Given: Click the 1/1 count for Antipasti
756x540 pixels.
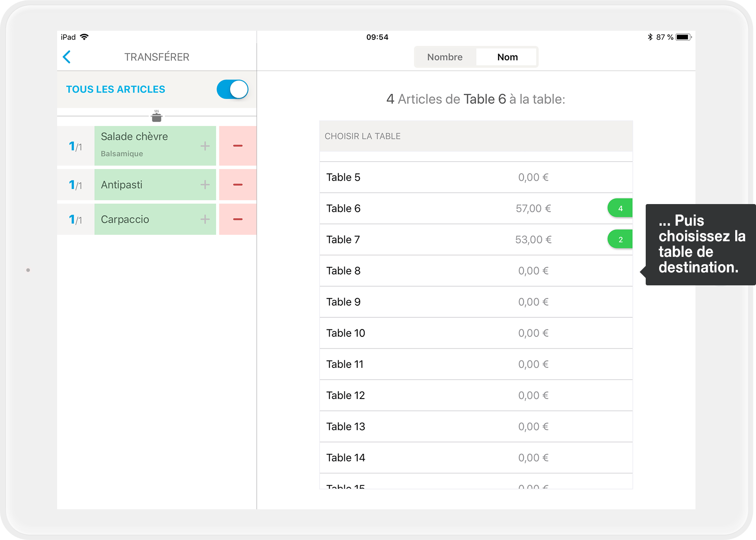Looking at the screenshot, I should (75, 185).
